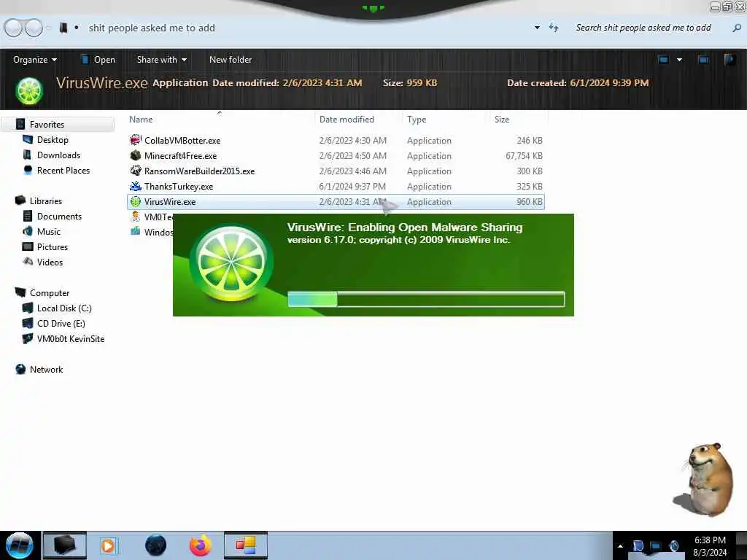
Task: Click the VirusWire.exe lime icon in file list
Action: 136,201
